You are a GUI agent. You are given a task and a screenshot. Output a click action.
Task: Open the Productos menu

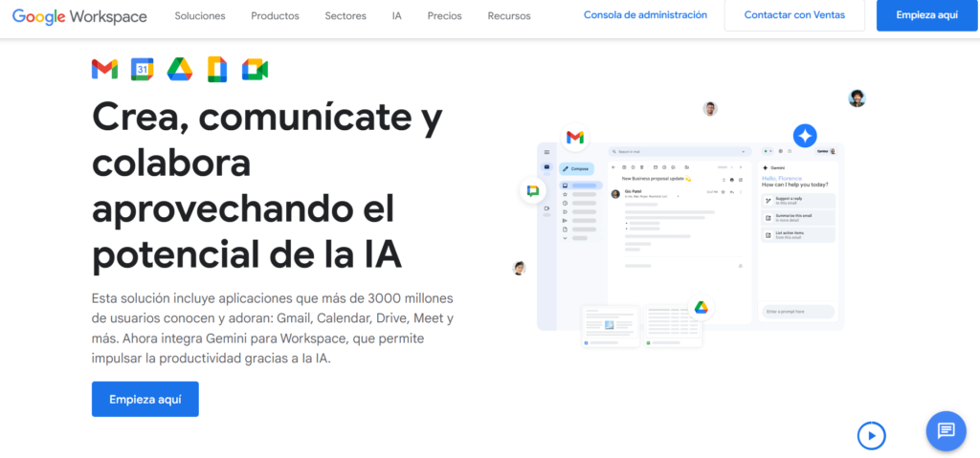tap(275, 15)
